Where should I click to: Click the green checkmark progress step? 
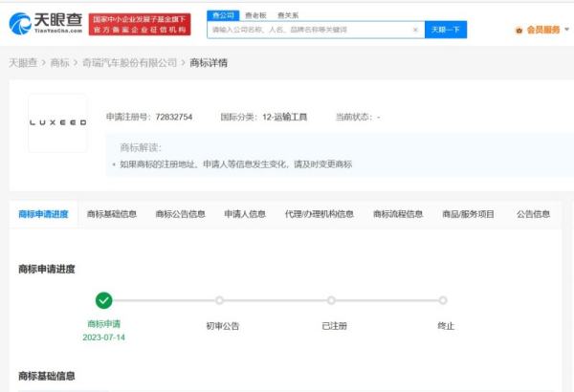(104, 300)
